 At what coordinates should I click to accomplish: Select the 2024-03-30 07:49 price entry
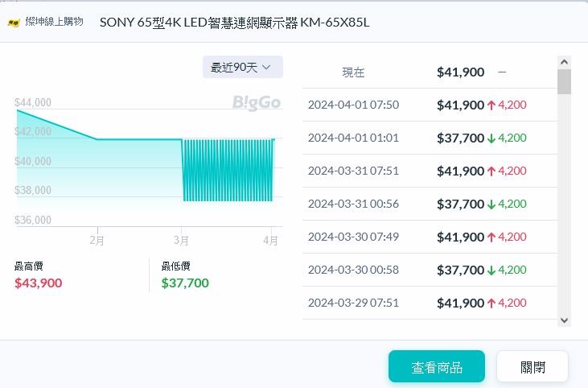[430, 237]
